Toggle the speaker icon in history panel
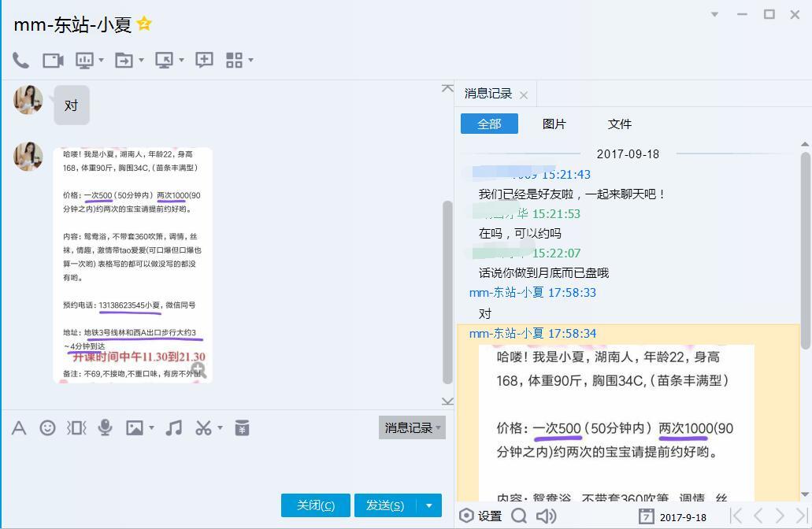 point(546,516)
